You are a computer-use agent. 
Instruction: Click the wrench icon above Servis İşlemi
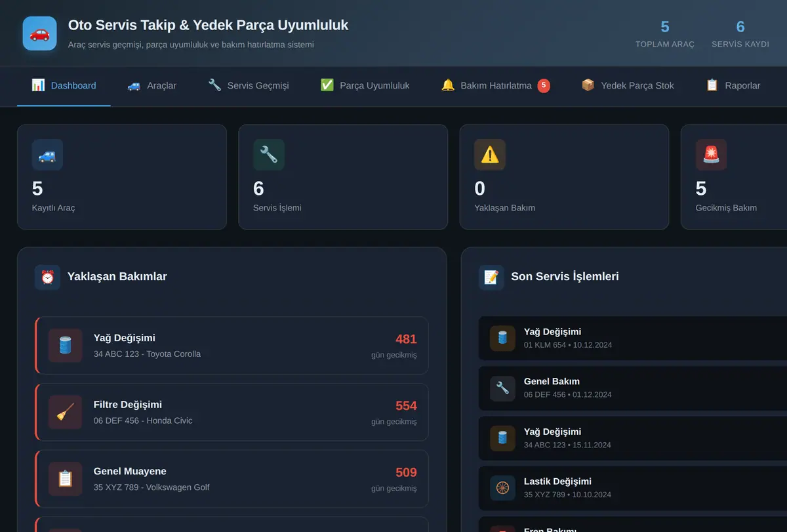tap(269, 155)
